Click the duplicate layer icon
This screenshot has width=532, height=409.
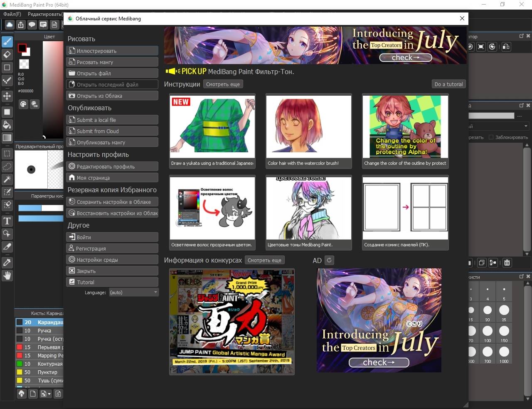[x=481, y=263]
